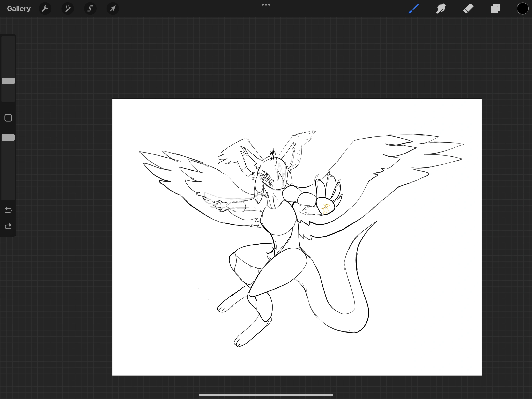
Task: Open the black color swatch picker
Action: 522,9
